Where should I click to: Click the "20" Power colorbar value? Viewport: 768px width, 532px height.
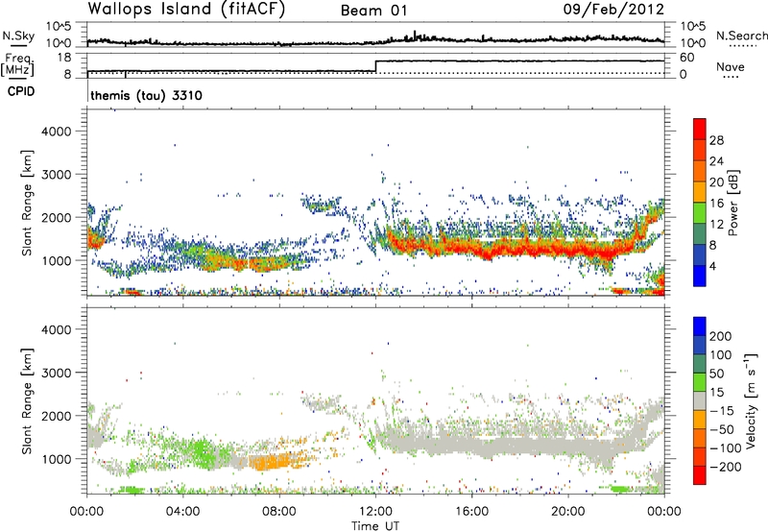[716, 182]
